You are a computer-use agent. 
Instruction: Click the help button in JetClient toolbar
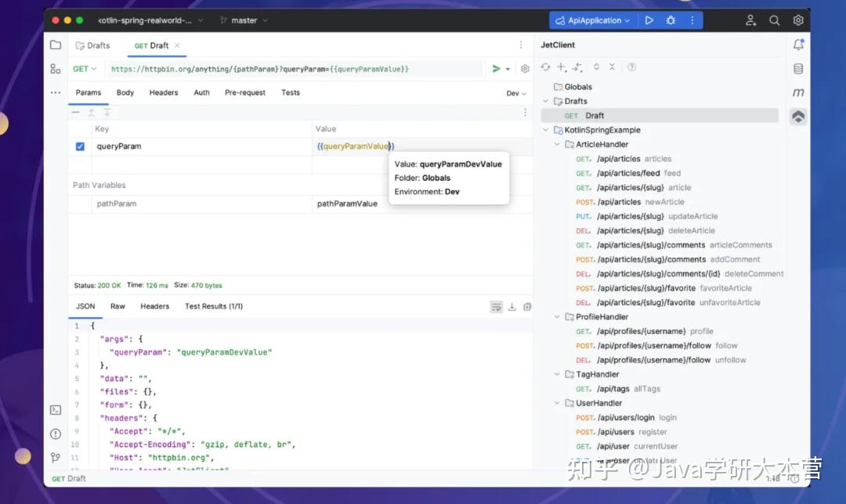(631, 68)
